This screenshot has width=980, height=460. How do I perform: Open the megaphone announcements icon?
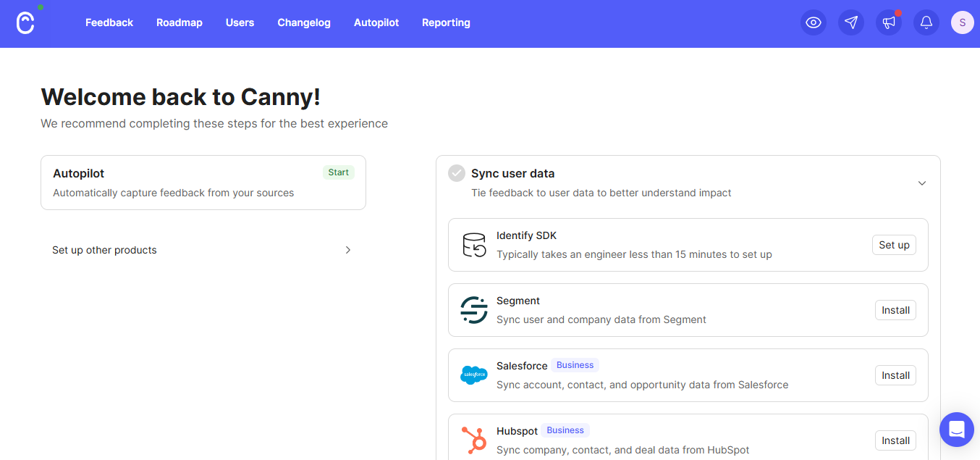(x=889, y=22)
